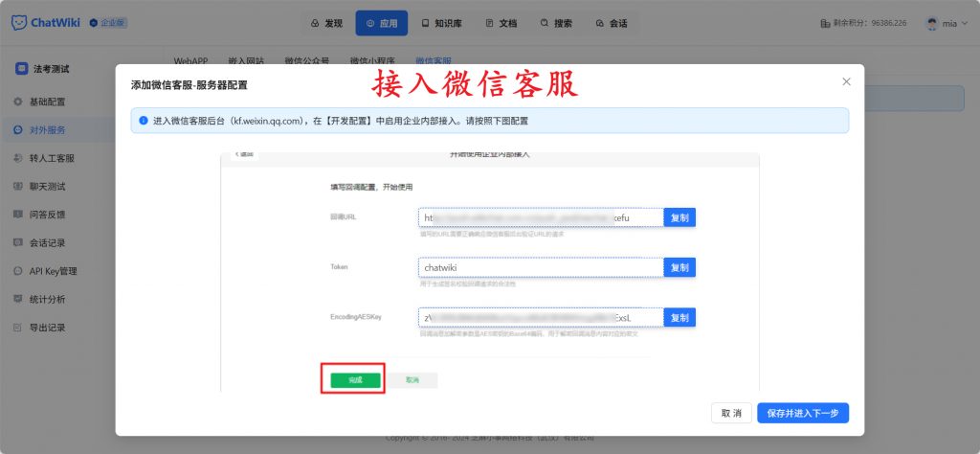Close the 添加微信客服 dialog
The image size is (980, 454).
(846, 82)
